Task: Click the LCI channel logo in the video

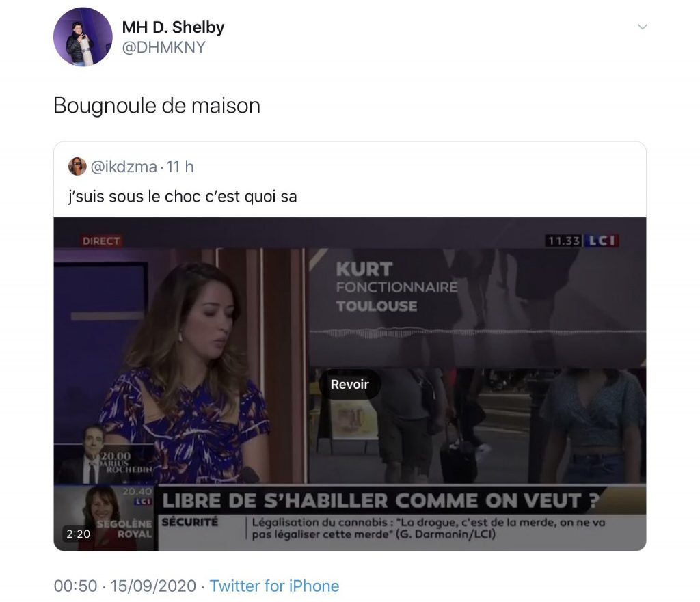Action: tap(601, 241)
